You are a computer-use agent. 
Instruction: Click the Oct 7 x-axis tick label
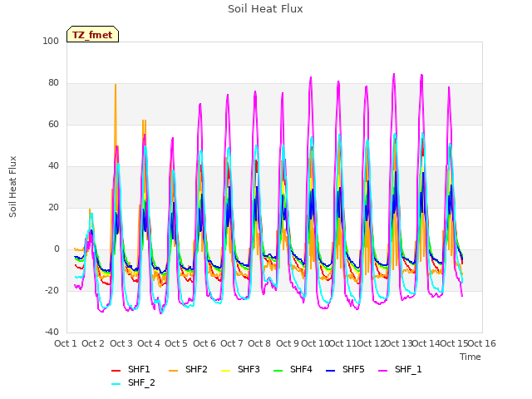coord(232,343)
